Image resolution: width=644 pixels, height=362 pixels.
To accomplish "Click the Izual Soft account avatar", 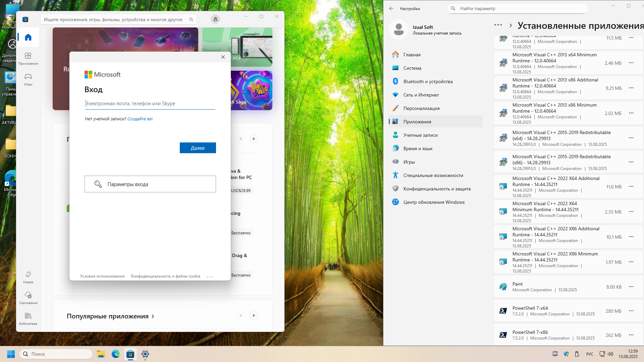I will click(x=398, y=29).
